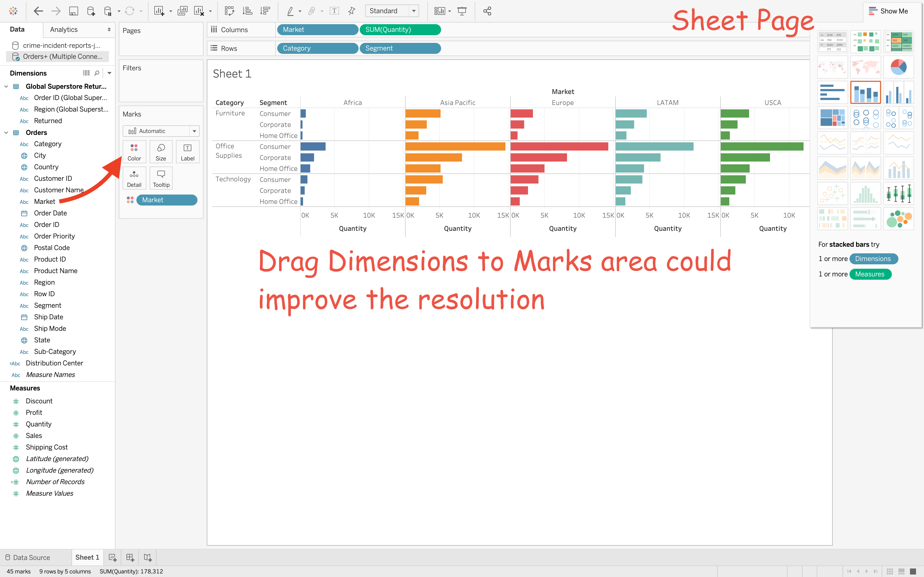Click the Save toolbar icon

coord(73,11)
